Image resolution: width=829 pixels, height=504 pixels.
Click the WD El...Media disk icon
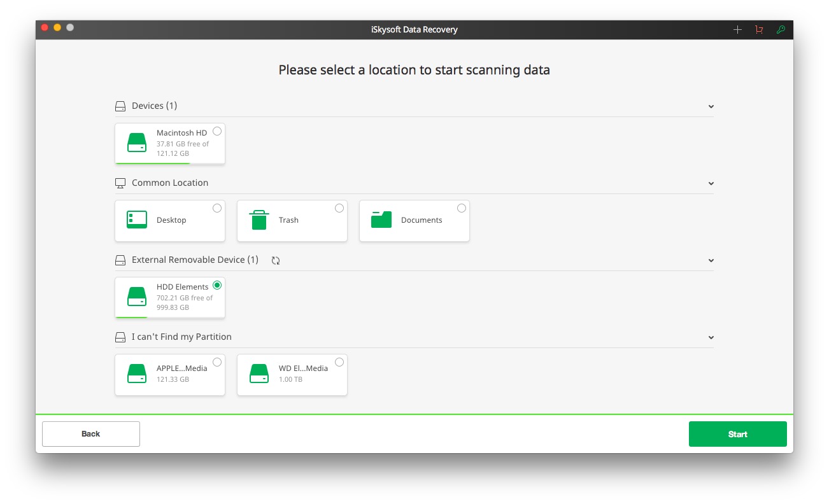click(259, 374)
